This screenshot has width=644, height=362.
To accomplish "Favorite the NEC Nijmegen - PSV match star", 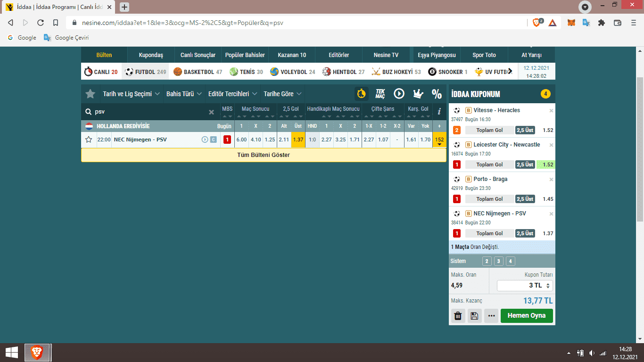I will point(89,140).
